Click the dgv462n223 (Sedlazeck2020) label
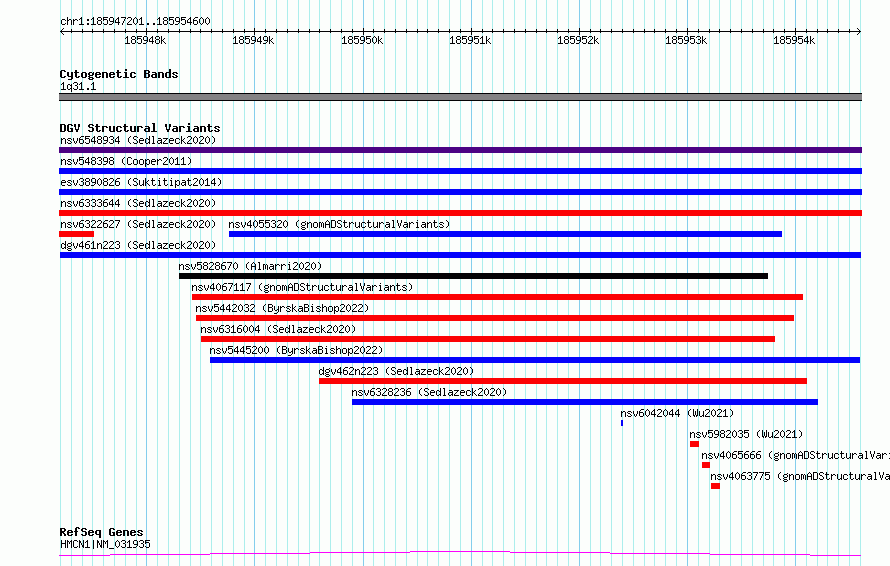Viewport: 890px width, 566px height. pyautogui.click(x=396, y=371)
